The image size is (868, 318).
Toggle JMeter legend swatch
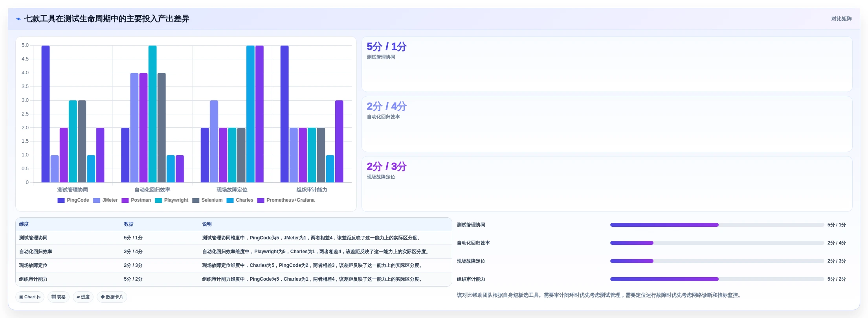97,200
